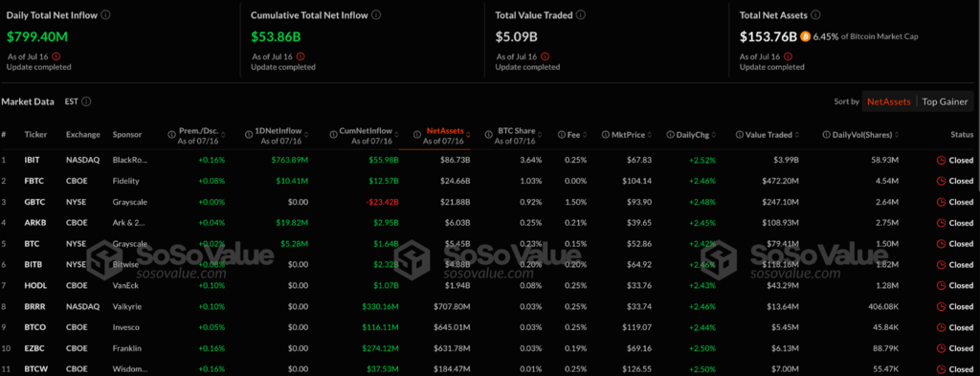Click red alert icon under Cumulative Total Net Inflow

click(301, 56)
